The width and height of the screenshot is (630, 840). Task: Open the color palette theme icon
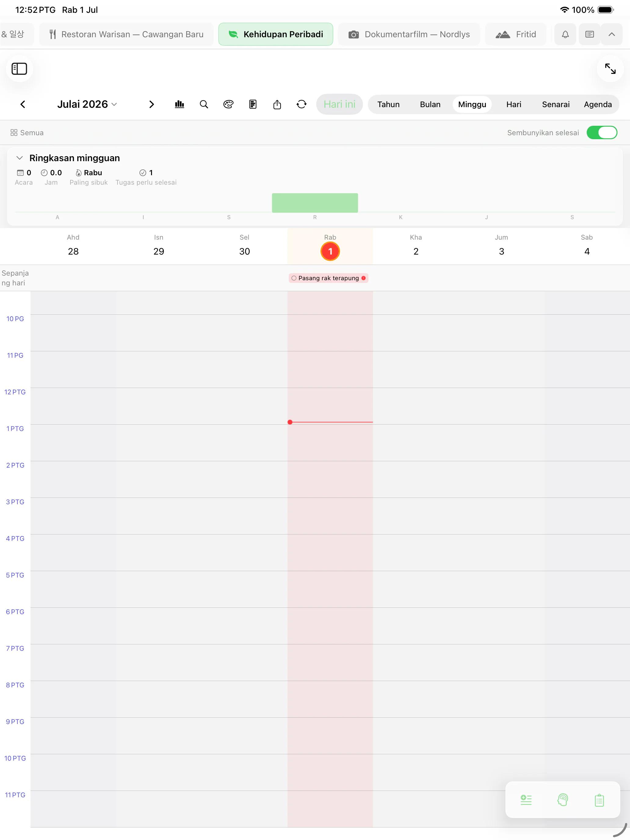(228, 104)
